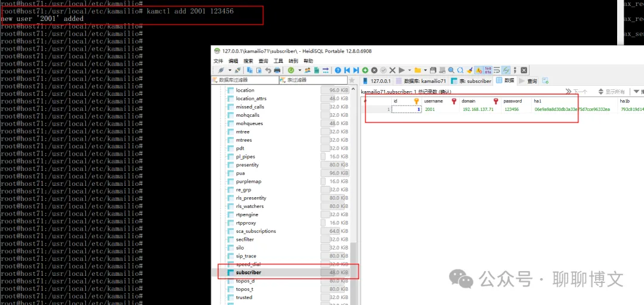
Task: Click the new query tab icon
Action: 545,81
